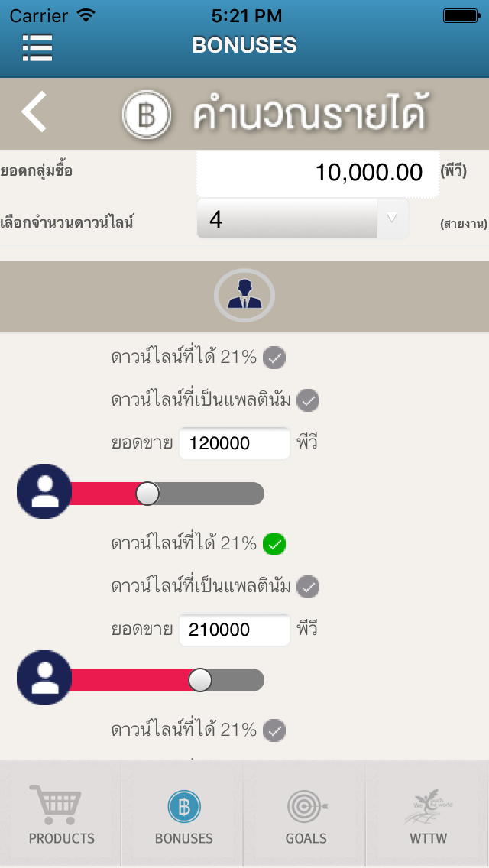Open GOALS via the target icon
The image size is (489, 868).
[x=305, y=805]
